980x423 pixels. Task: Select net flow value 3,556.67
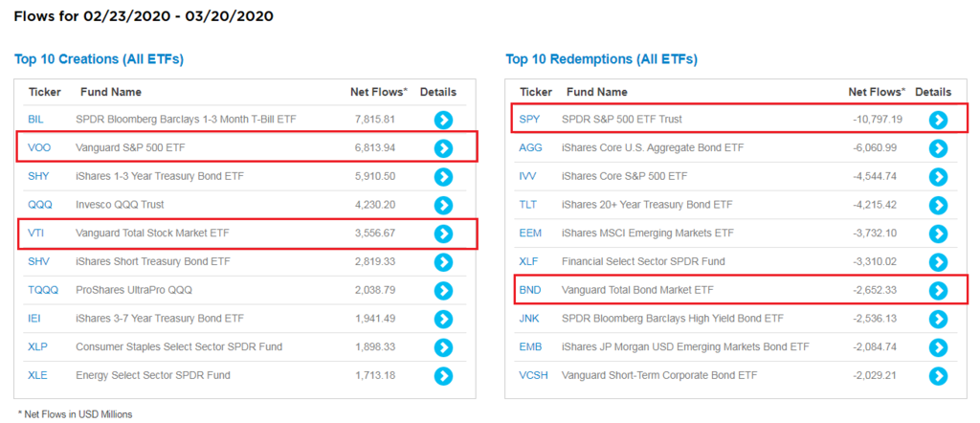[x=375, y=234]
